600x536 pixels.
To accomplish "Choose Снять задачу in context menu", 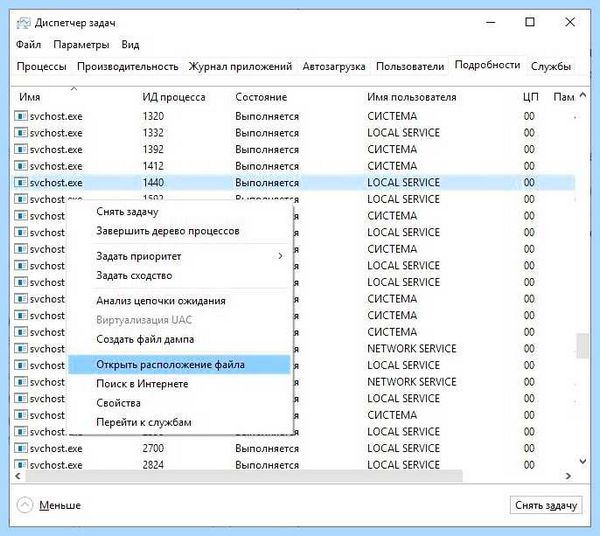I will click(179, 212).
